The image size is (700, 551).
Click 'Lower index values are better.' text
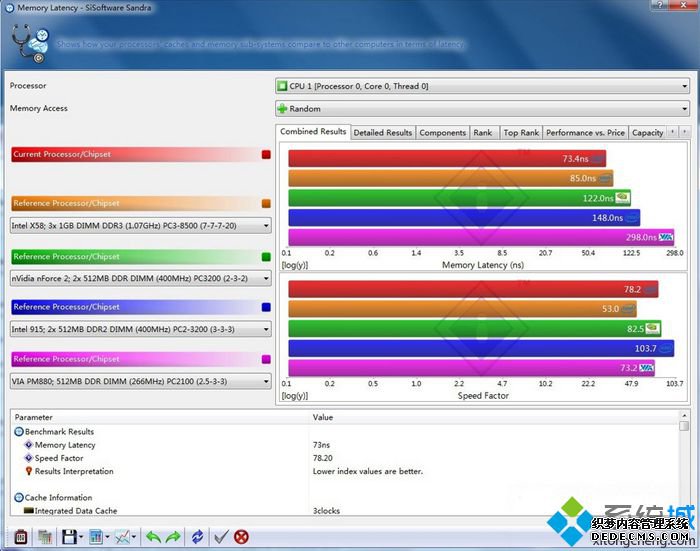368,471
